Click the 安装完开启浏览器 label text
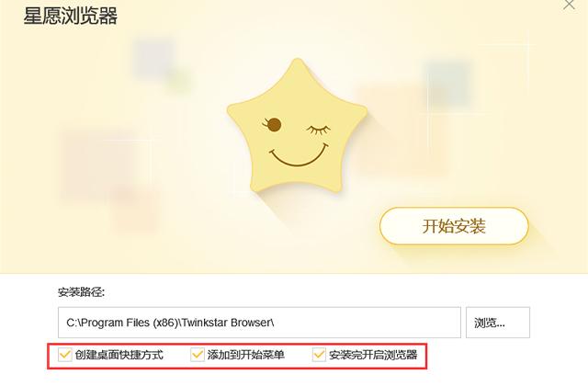 click(373, 355)
